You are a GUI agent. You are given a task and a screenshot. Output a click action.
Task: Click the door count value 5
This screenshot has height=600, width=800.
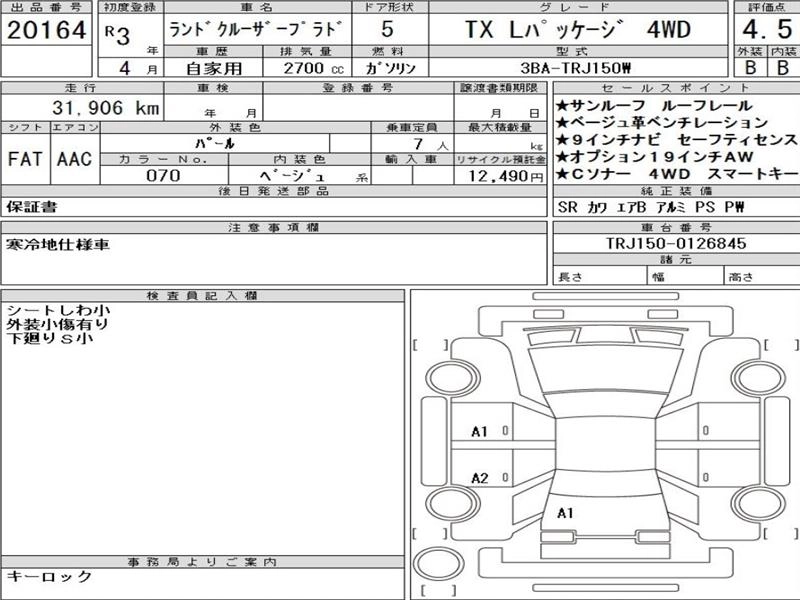click(387, 29)
